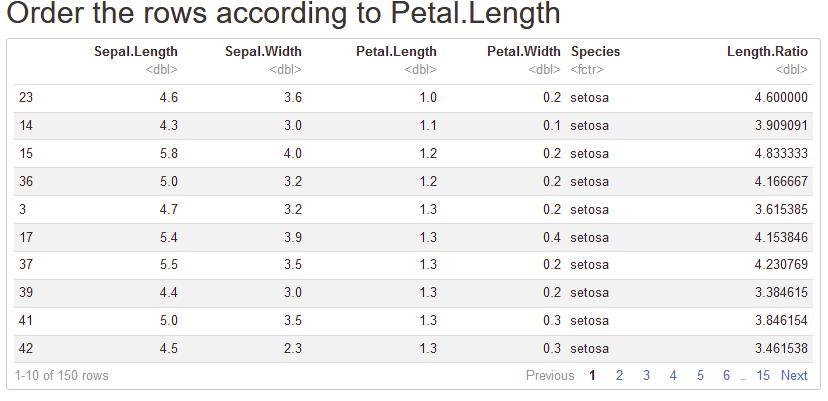Navigate to page 6 of rows
The image size is (828, 401).
pyautogui.click(x=727, y=376)
